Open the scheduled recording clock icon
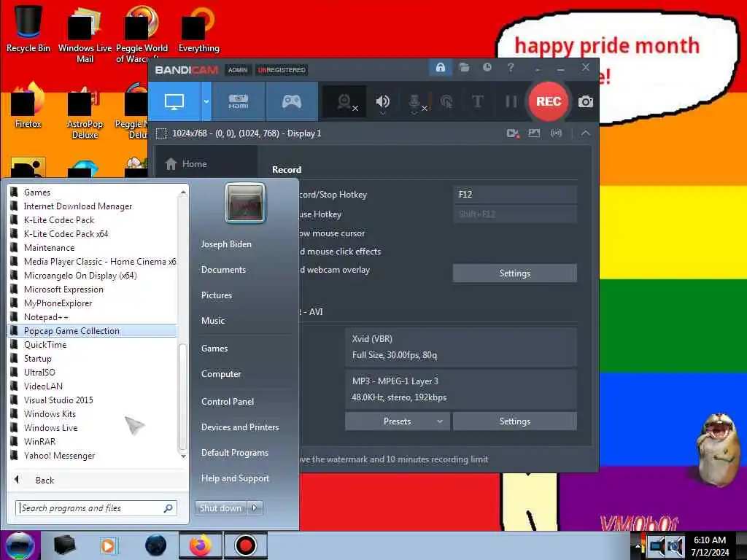This screenshot has width=747, height=560. (x=487, y=68)
